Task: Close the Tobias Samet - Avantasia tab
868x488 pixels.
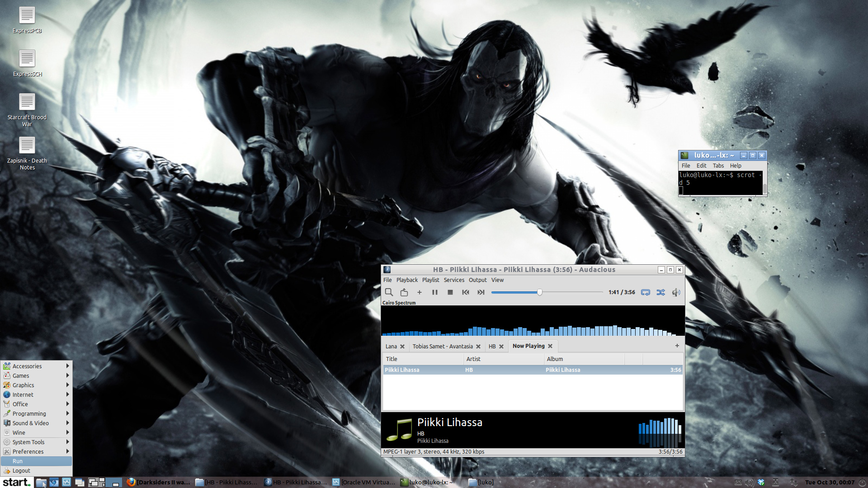Action: tap(478, 347)
